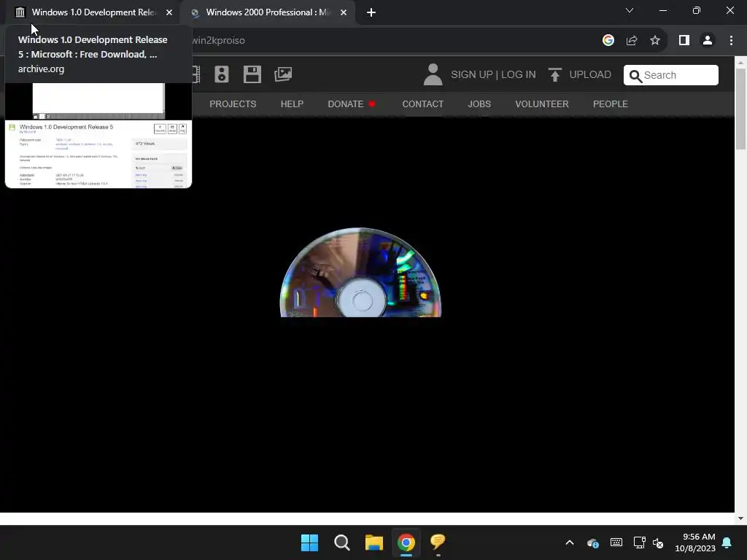The height and width of the screenshot is (560, 747).
Task: Bookmark this page with star icon
Action: click(x=655, y=40)
